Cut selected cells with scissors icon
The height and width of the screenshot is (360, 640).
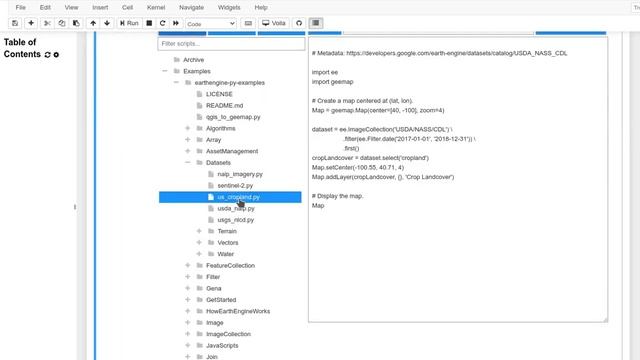pos(47,23)
